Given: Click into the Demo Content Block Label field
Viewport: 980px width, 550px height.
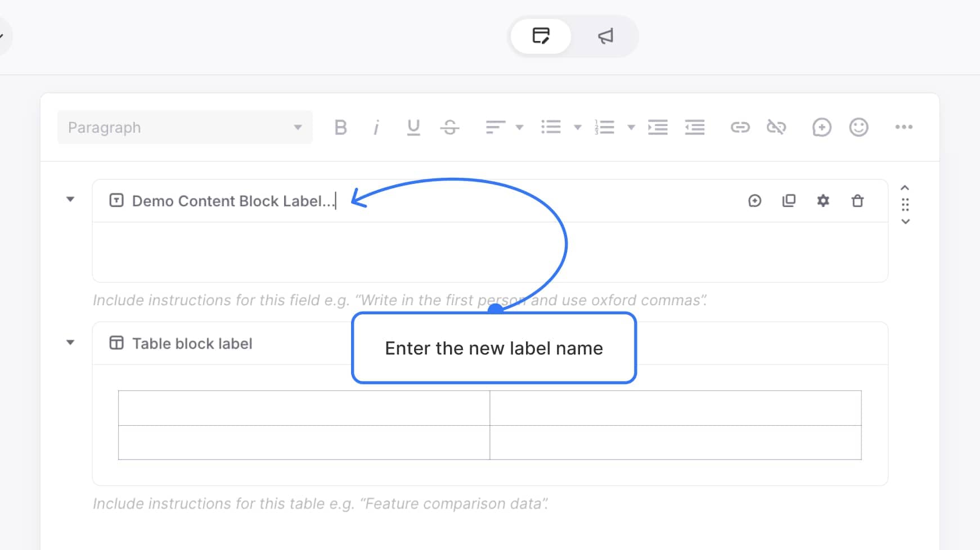Looking at the screenshot, I should (235, 201).
